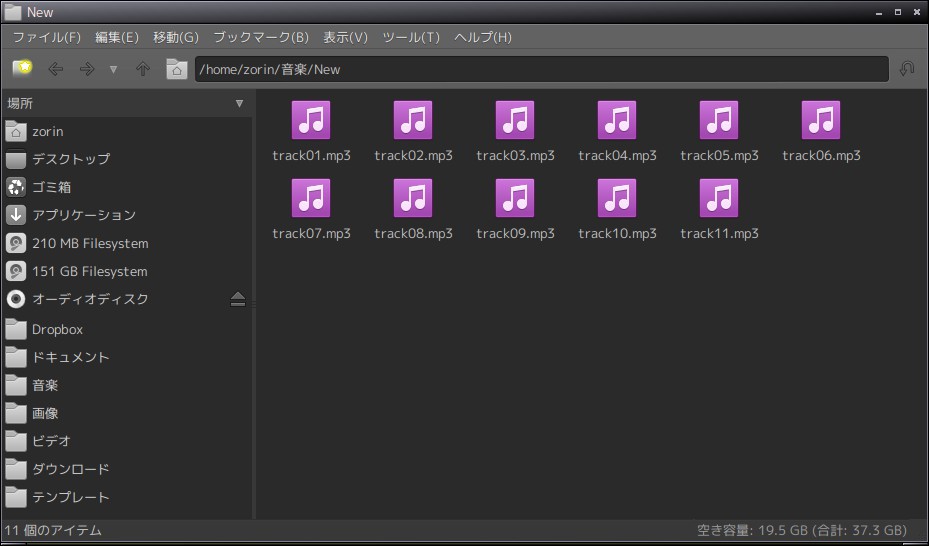Image resolution: width=929 pixels, height=546 pixels.
Task: Go forward using the right arrow button
Action: click(x=87, y=69)
